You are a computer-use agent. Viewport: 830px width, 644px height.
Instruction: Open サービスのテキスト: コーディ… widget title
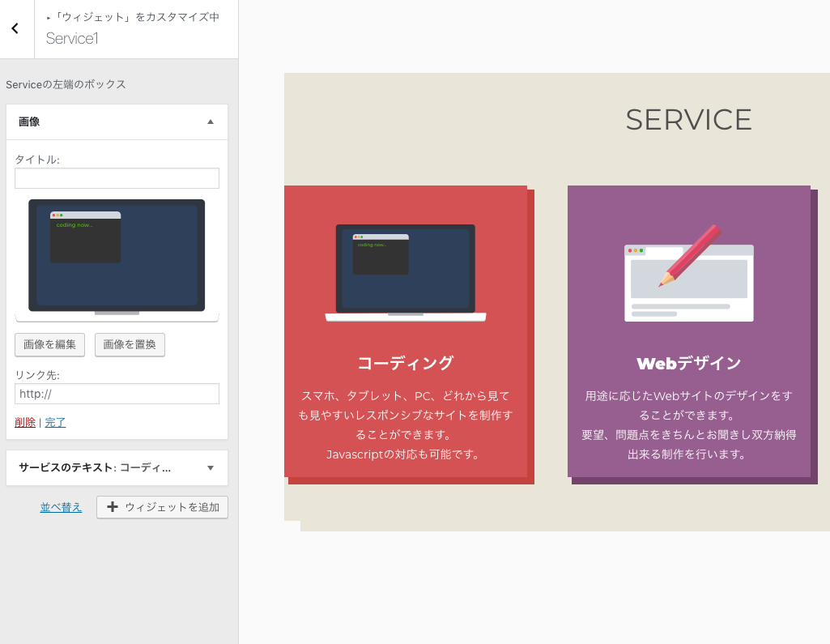pos(95,467)
